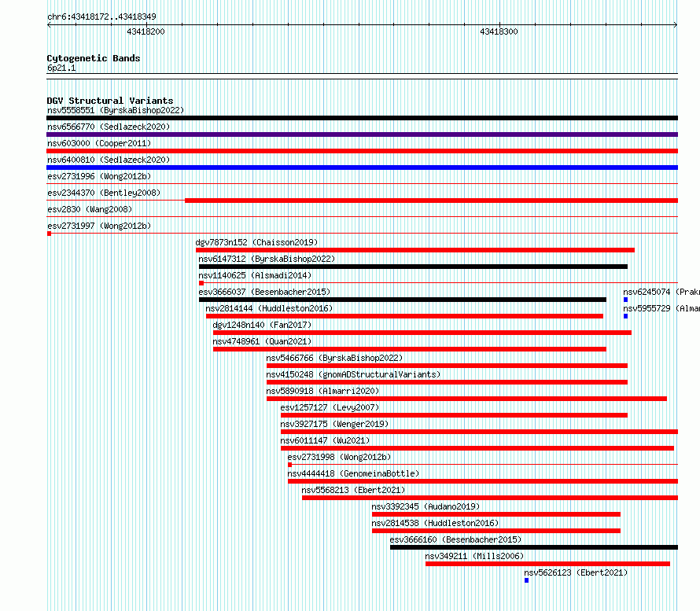700x611 pixels.
Task: Select the red nsv349211 bar
Action: click(x=547, y=564)
